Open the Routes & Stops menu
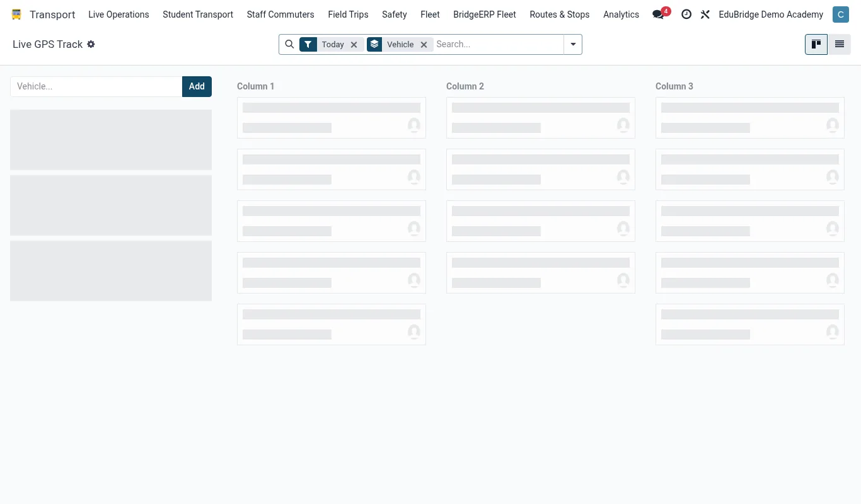 pos(560,14)
